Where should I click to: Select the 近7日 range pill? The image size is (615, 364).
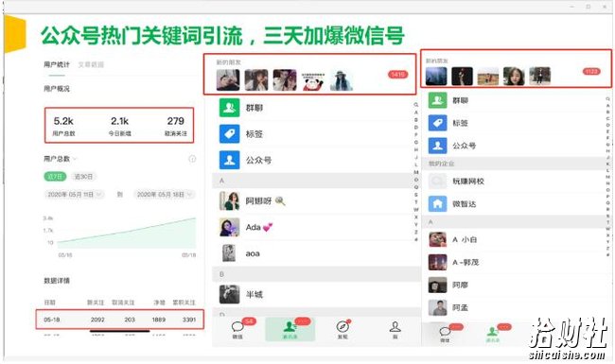point(55,177)
